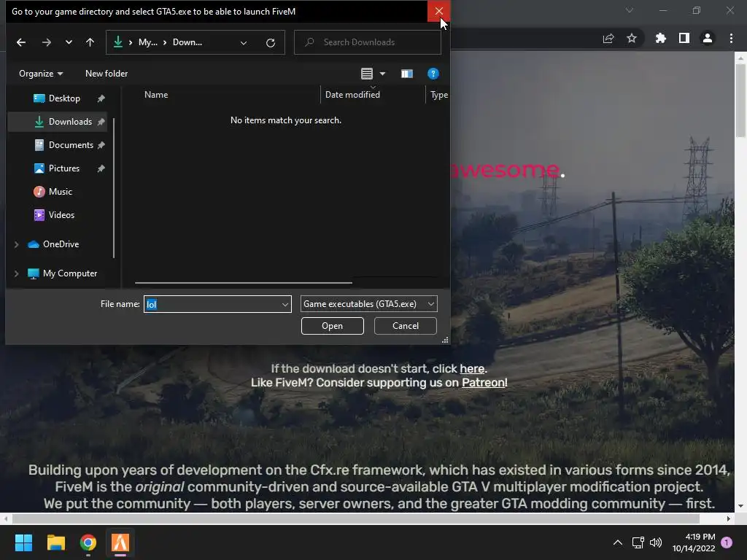The height and width of the screenshot is (560, 747).
Task: Open Chrome extensions puzzle icon
Action: pyautogui.click(x=661, y=38)
